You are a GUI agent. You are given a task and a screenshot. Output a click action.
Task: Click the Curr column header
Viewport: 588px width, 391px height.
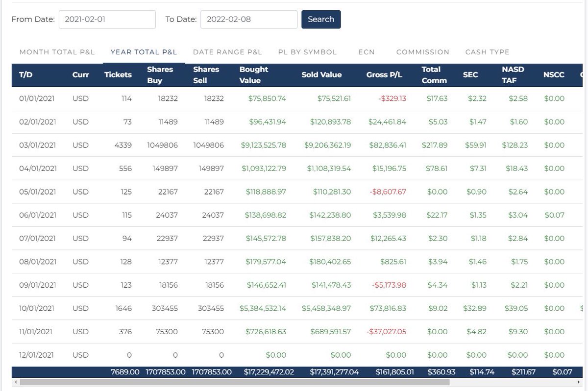(x=80, y=75)
